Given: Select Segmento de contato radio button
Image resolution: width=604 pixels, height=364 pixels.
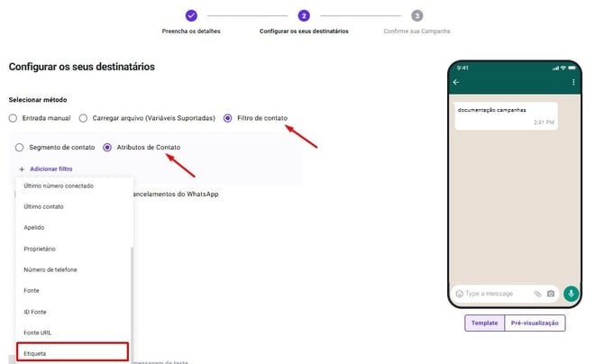Looking at the screenshot, I should tap(19, 148).
